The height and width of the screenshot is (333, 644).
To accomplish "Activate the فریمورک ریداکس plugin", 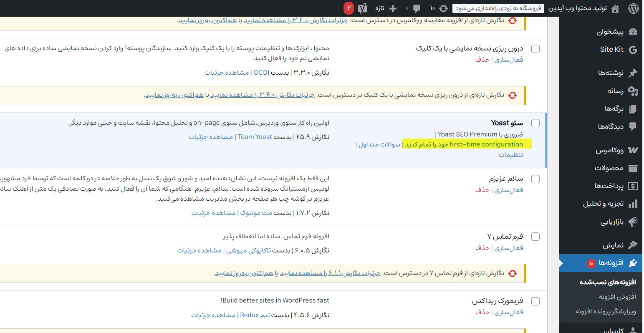I will coord(508,312).
